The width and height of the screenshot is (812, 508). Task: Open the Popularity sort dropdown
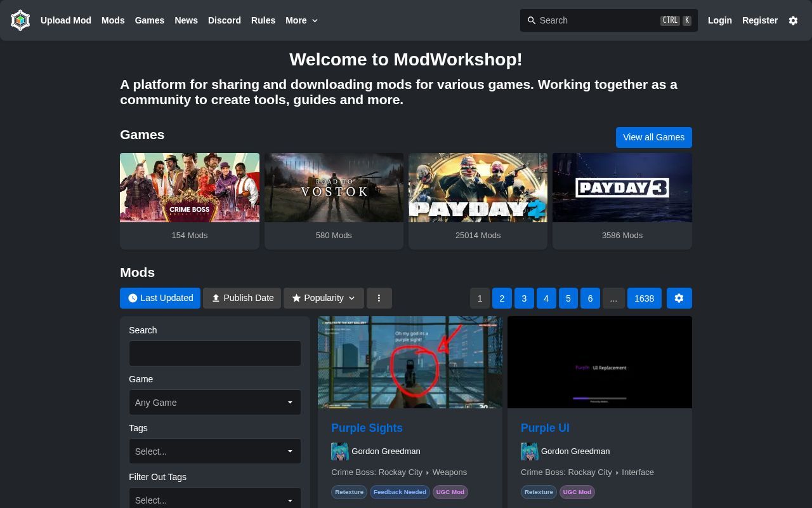[324, 298]
